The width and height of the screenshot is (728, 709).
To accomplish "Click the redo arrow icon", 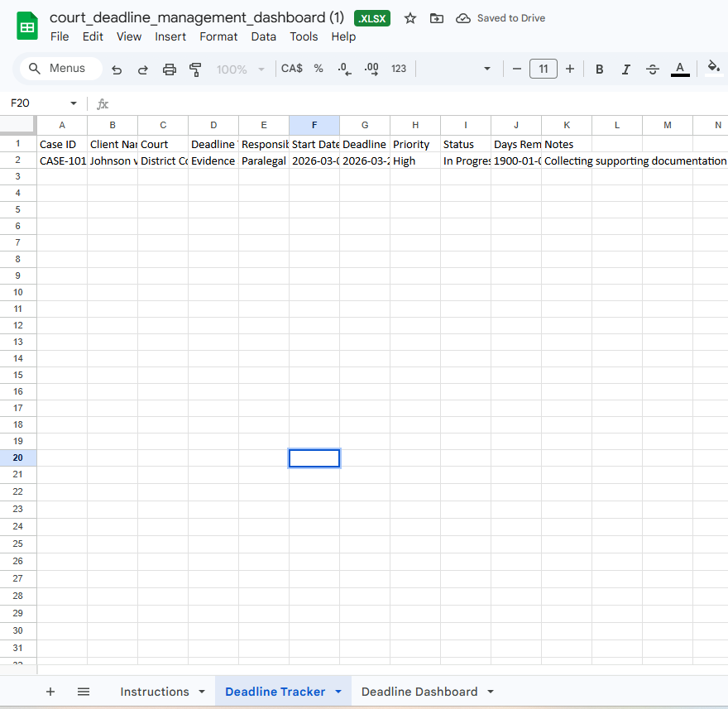I will [x=143, y=69].
